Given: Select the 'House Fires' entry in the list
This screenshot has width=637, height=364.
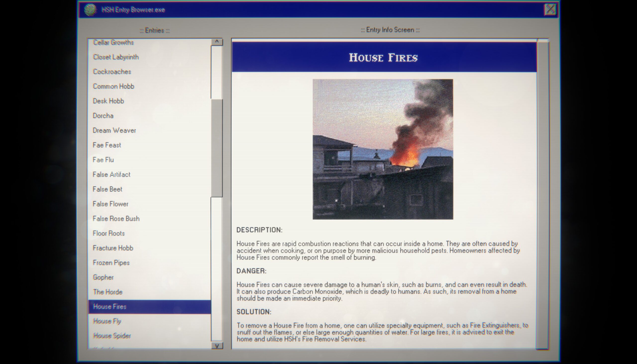Looking at the screenshot, I should tap(149, 306).
